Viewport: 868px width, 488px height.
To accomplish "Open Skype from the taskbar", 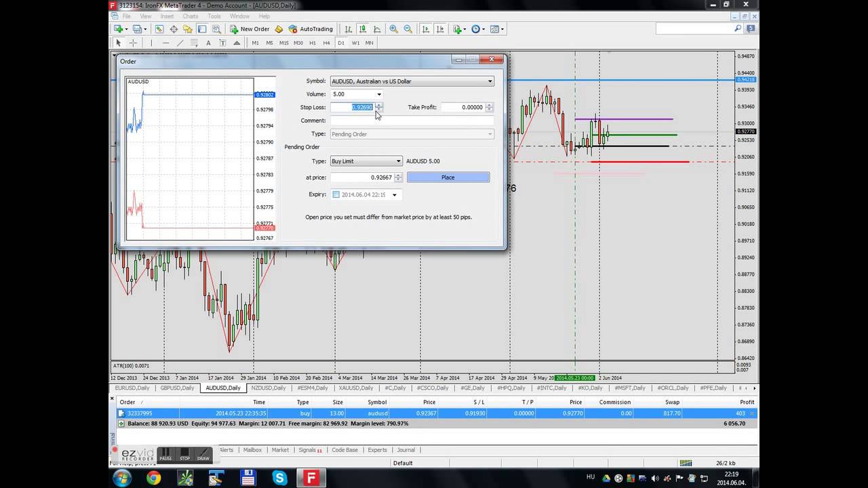I will (x=279, y=478).
